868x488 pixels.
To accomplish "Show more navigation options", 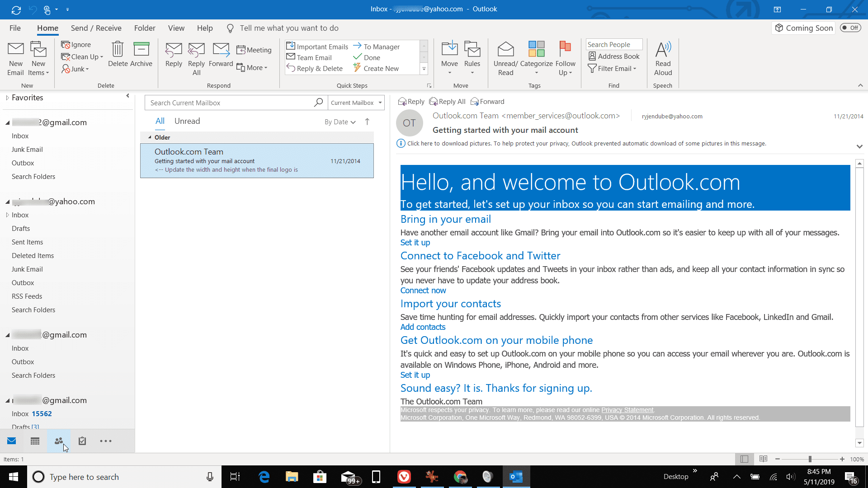I will click(x=106, y=441).
